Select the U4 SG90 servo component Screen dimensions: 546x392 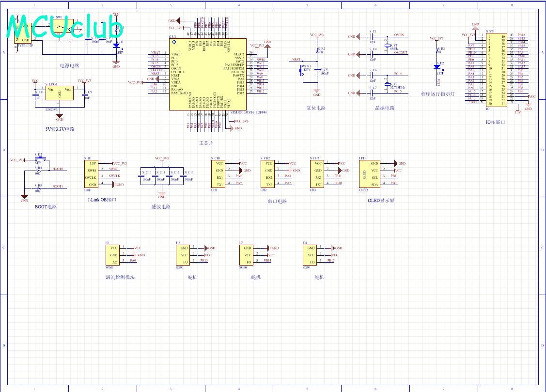[x=310, y=255]
